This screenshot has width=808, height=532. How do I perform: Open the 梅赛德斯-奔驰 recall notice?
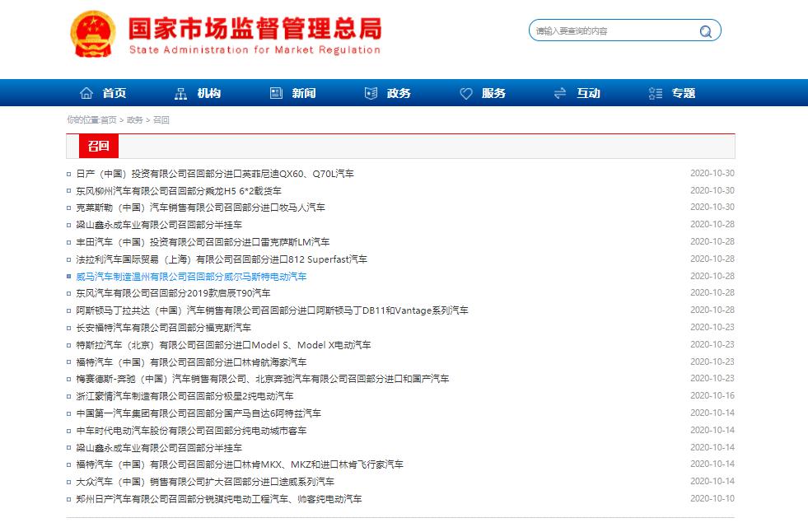(263, 379)
